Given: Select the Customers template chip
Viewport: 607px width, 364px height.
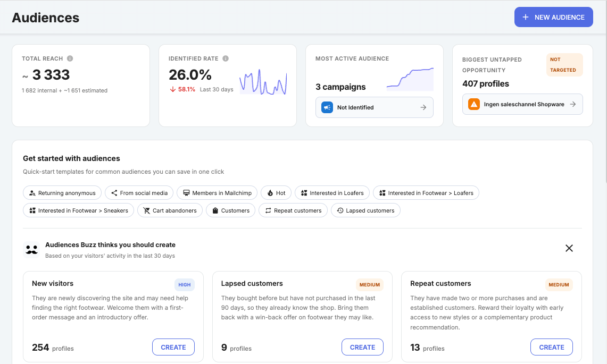Looking at the screenshot, I should [230, 210].
